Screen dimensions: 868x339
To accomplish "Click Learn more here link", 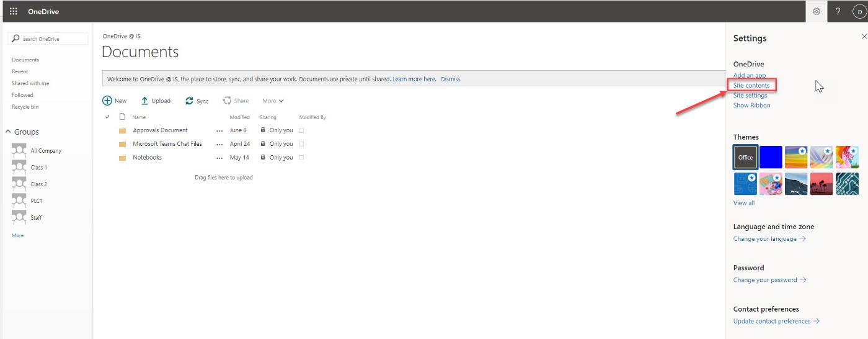I will pos(414,79).
